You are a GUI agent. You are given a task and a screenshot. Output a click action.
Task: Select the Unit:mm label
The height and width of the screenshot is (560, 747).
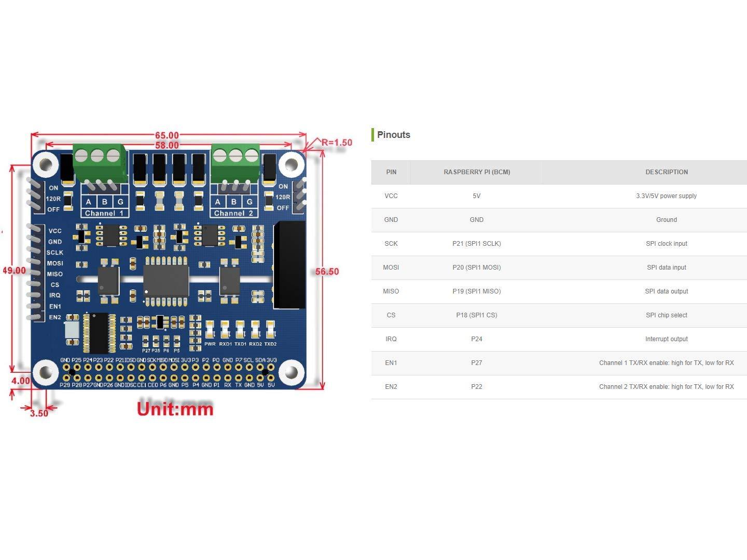[175, 409]
